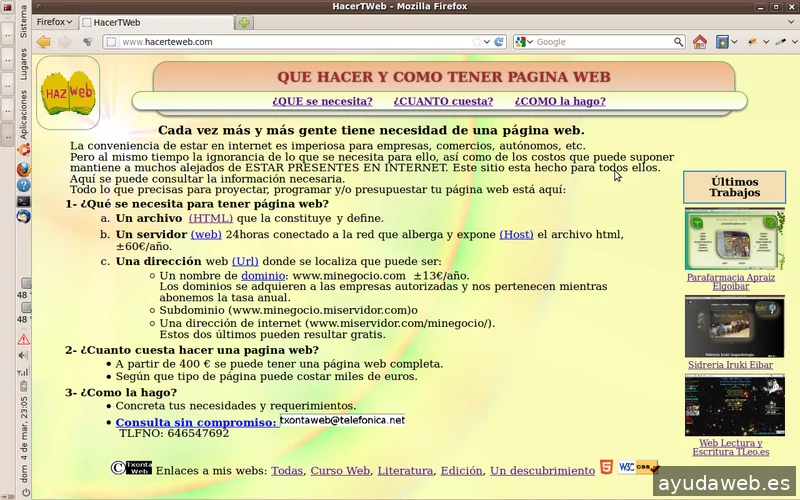Open the Parafarmacia Apraiz Elgoibar link
Image resolution: width=800 pixels, height=500 pixels.
click(x=731, y=282)
